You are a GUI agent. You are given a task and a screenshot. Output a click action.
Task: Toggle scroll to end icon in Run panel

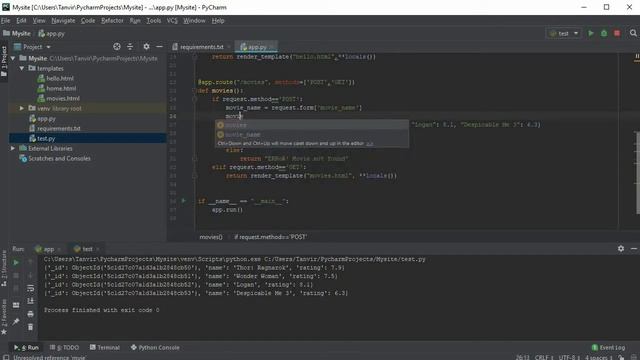31,301
